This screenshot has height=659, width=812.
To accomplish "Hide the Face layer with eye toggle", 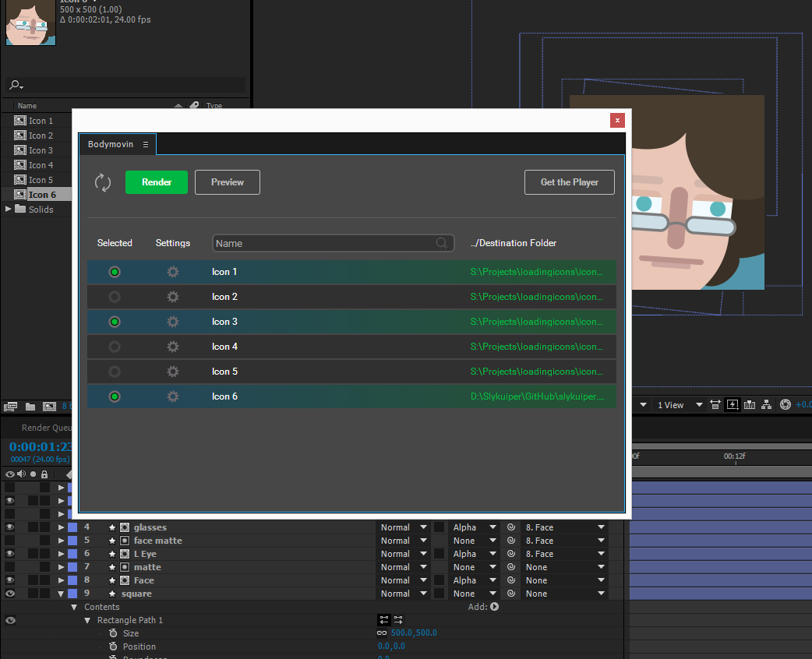I will 10,580.
